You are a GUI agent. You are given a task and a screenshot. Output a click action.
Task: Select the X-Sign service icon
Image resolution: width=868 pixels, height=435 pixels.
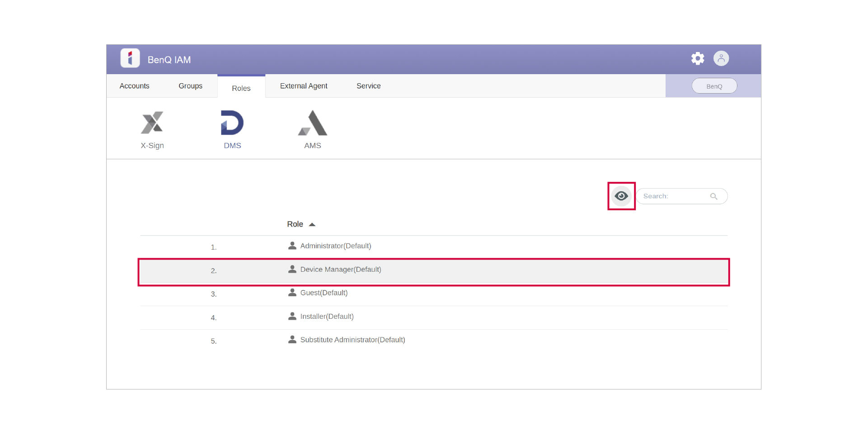coord(152,123)
